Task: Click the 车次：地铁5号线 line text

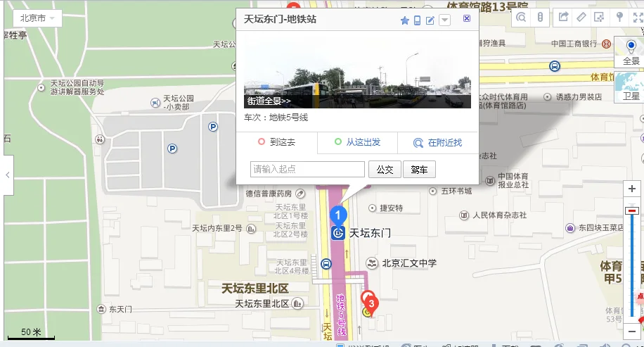Action: [x=276, y=118]
